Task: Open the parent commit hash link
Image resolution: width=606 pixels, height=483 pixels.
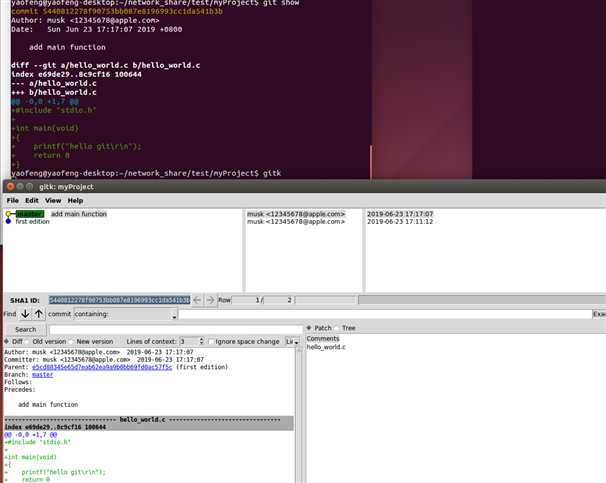Action: tap(102, 367)
